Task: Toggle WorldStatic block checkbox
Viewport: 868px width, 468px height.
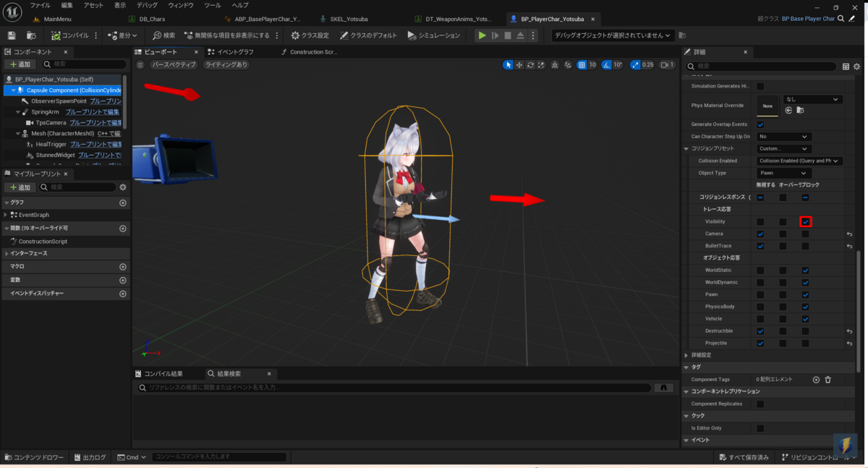Action: click(x=805, y=270)
